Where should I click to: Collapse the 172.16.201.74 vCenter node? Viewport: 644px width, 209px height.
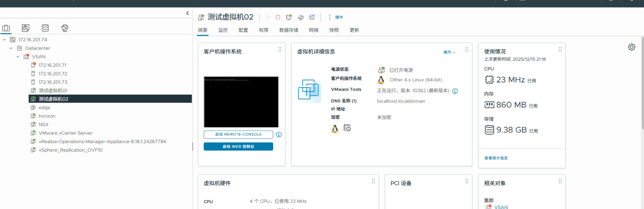click(x=4, y=40)
